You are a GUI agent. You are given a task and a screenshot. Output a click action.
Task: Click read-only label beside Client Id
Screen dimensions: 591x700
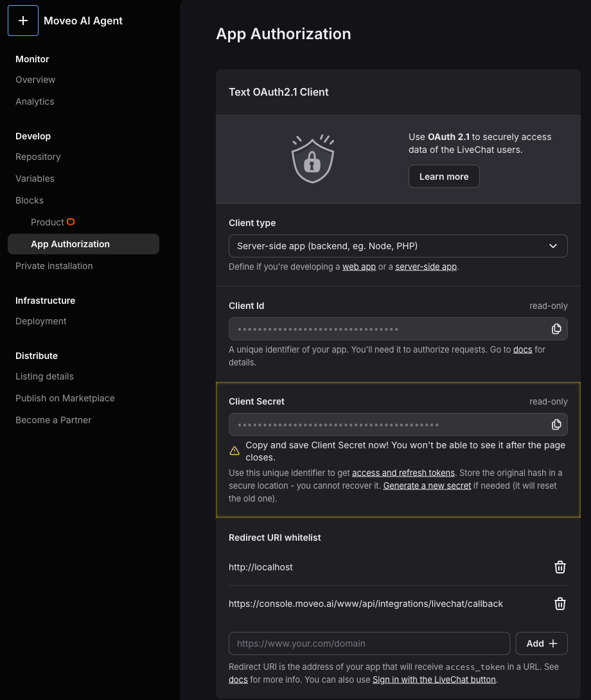[x=549, y=306]
